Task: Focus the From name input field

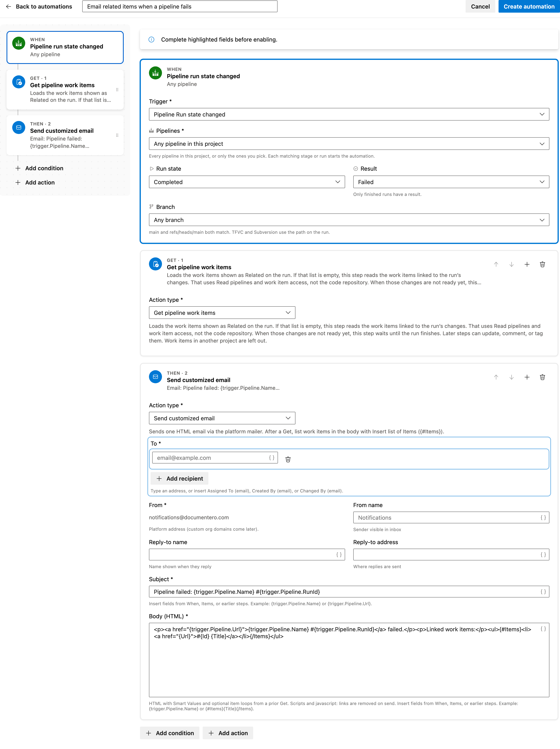Action: (x=451, y=518)
